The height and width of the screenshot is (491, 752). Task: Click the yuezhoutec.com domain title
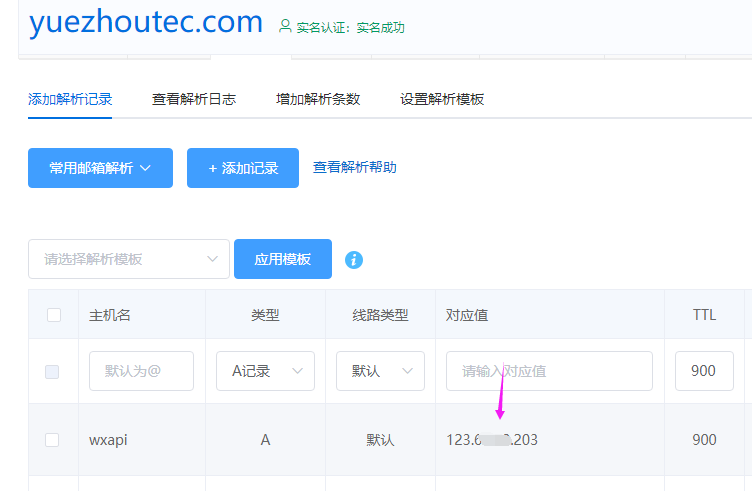tap(146, 22)
